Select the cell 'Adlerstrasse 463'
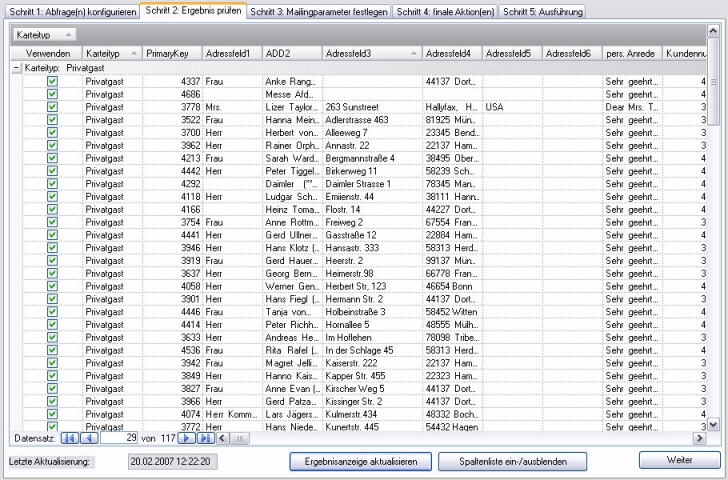This screenshot has width=728, height=480. click(372, 120)
